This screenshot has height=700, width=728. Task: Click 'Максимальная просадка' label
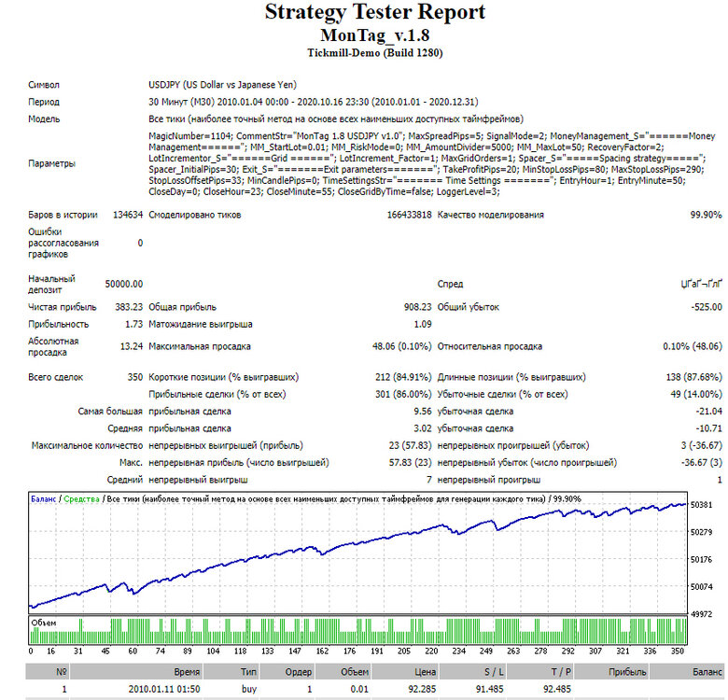[200, 347]
